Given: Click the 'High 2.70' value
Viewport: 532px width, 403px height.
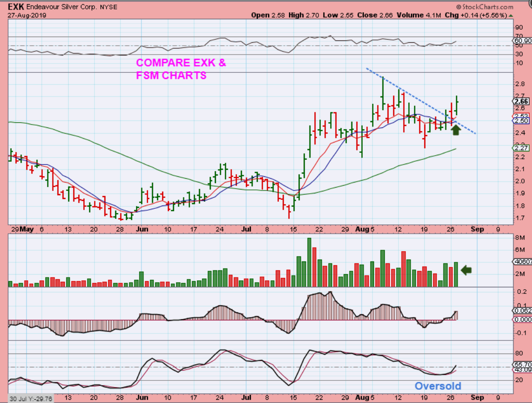Looking at the screenshot, I should (x=304, y=15).
